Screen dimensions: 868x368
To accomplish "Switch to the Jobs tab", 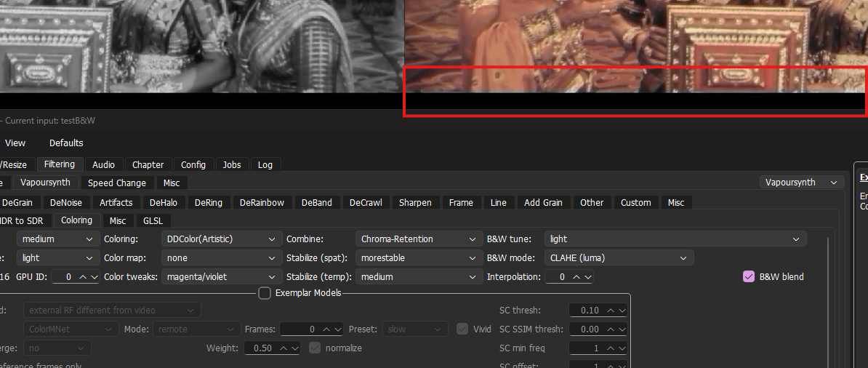I will pos(232,165).
